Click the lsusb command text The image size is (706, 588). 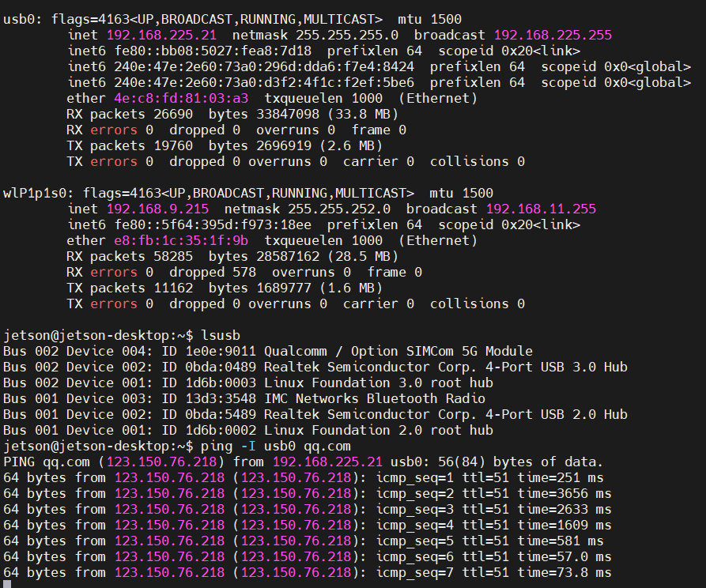pyautogui.click(x=221, y=335)
